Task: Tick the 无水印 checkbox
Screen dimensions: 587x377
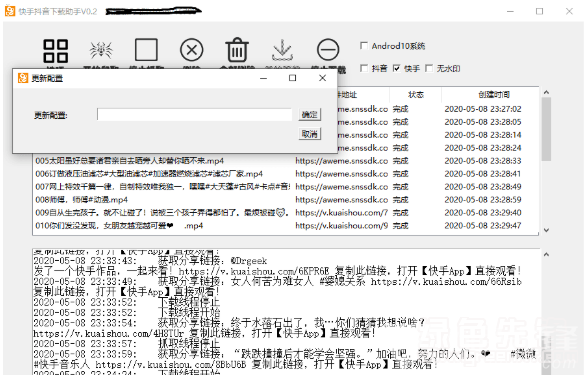Action: [x=429, y=68]
